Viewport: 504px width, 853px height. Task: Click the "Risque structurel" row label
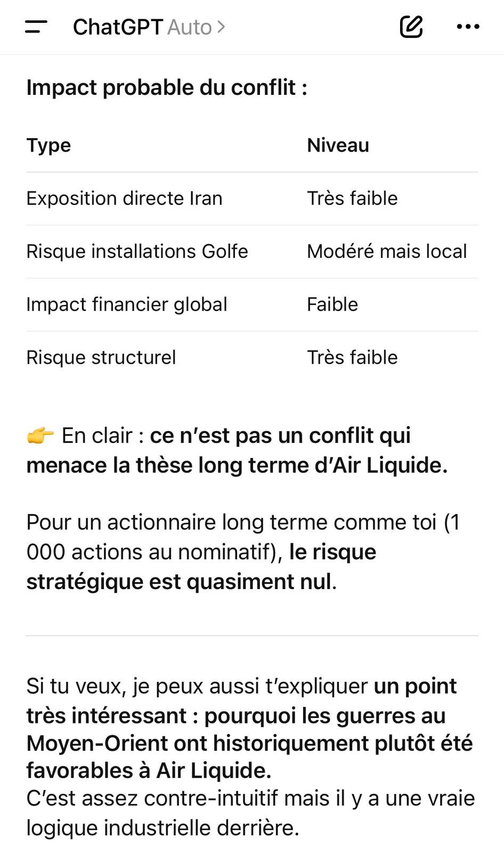101,357
